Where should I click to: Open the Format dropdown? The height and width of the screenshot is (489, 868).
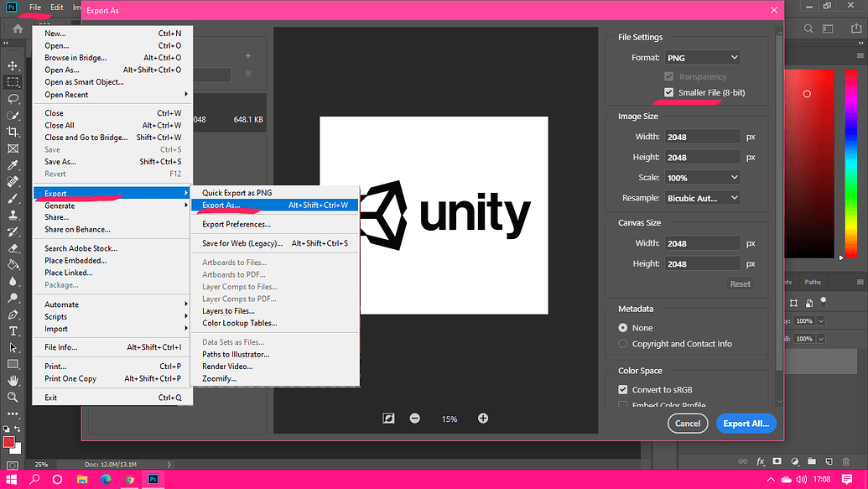(x=702, y=57)
